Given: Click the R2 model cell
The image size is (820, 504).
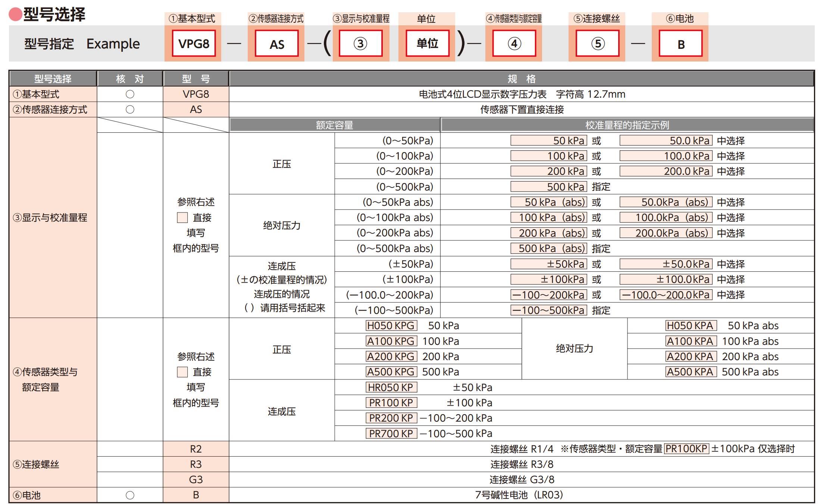Looking at the screenshot, I should pyautogui.click(x=196, y=449).
